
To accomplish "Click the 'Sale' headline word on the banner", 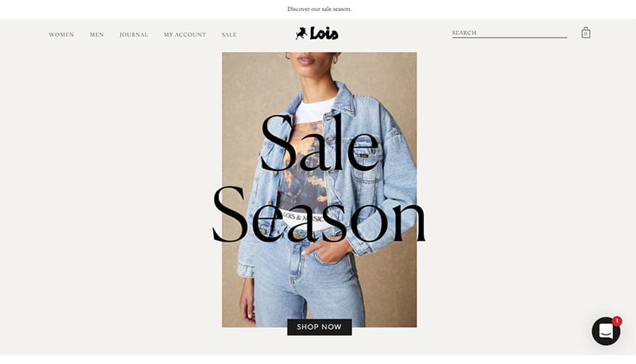I will tap(320, 143).
